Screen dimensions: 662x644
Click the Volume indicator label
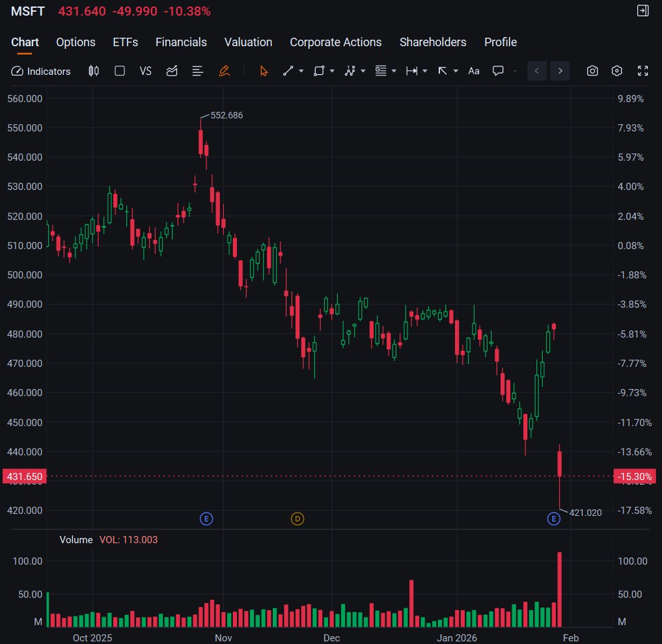(76, 540)
